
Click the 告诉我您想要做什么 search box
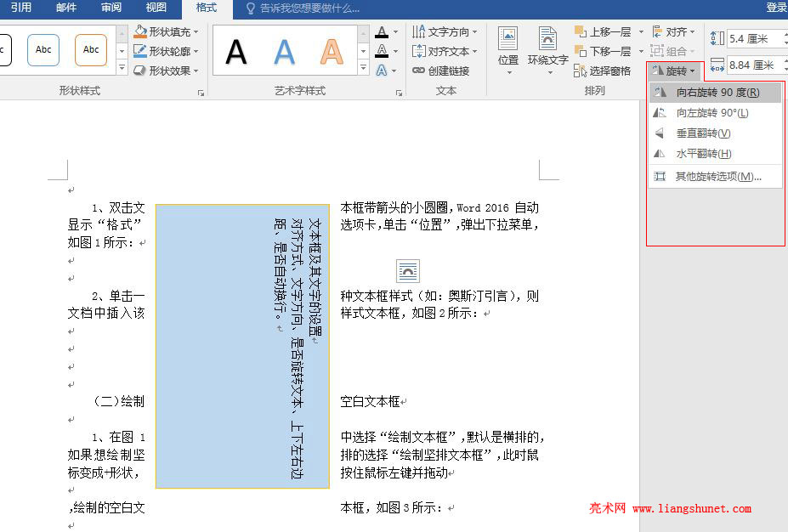[303, 8]
